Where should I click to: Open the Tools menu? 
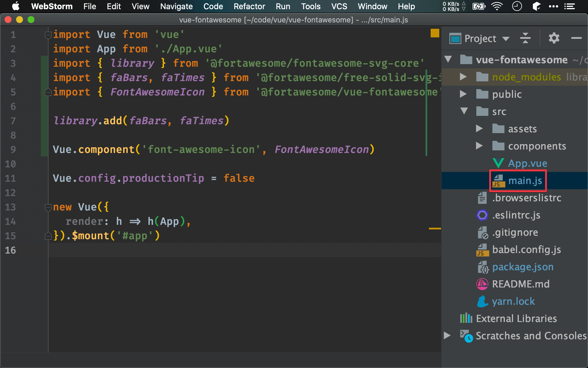311,6
